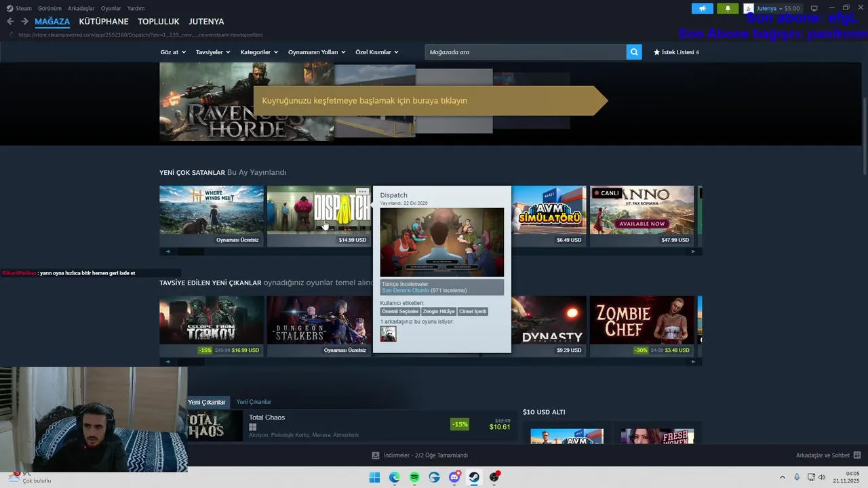Screen dimensions: 868x488
Task: Click friend avatar in Dispatch tooltip
Action: (388, 334)
